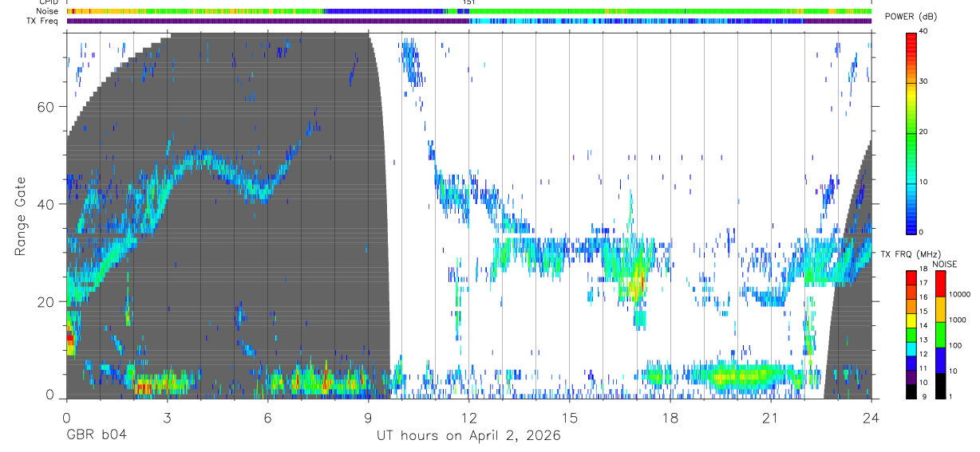Viewport: 980px width, 452px height.
Task: Click 'UT hours on April 2, 2026' label
Action: click(468, 435)
